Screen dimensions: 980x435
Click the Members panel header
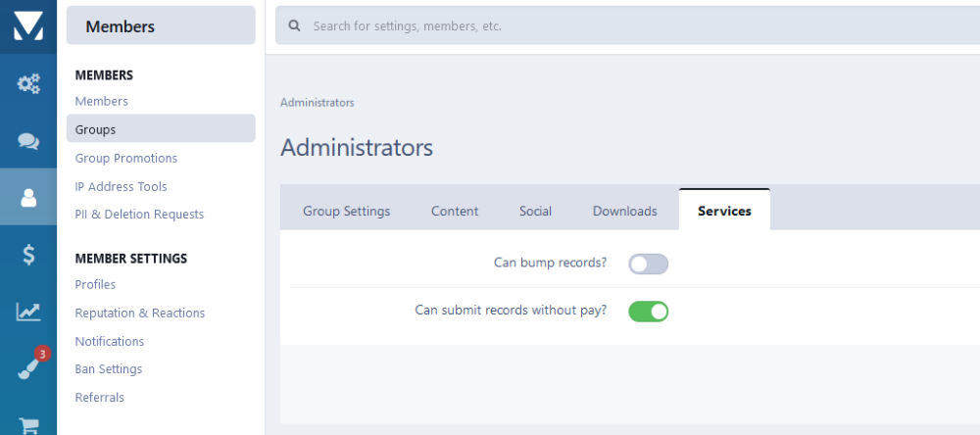161,26
